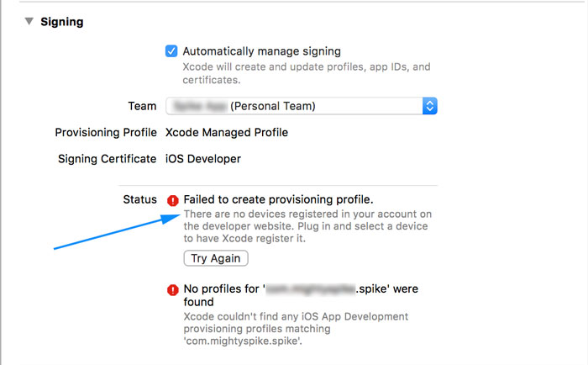Click the blue up-down arrows on Team selector

click(x=430, y=106)
